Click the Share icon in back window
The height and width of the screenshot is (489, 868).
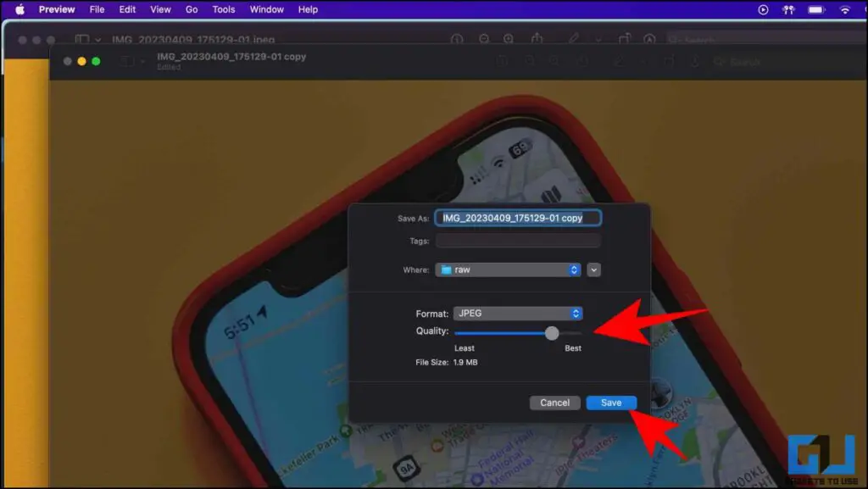(x=537, y=39)
